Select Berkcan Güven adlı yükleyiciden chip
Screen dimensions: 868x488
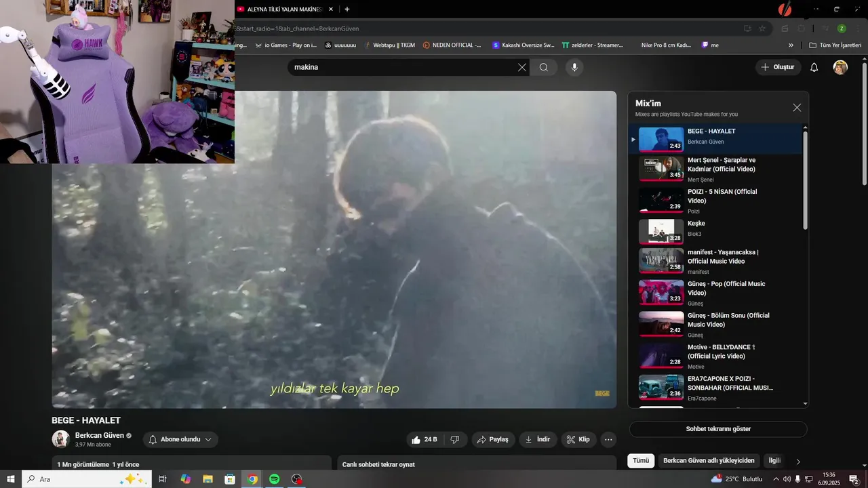click(709, 460)
